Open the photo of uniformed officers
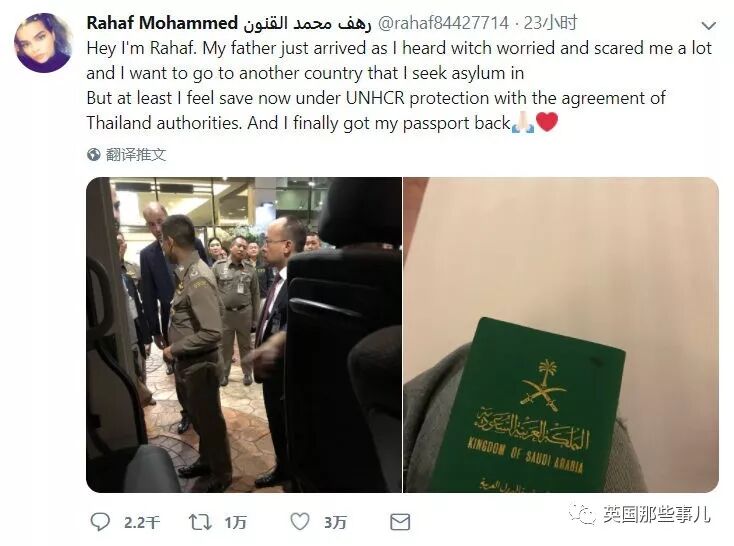Viewport: 734px width, 546px height. (x=244, y=335)
